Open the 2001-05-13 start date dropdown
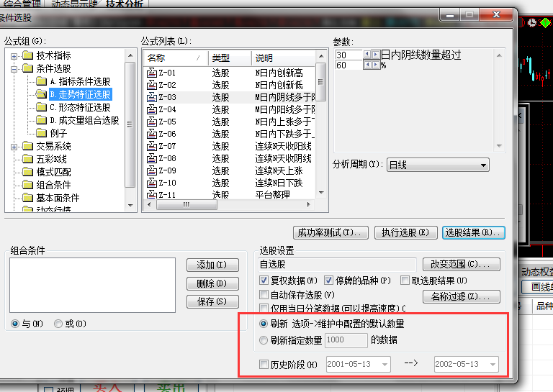 click(x=385, y=365)
